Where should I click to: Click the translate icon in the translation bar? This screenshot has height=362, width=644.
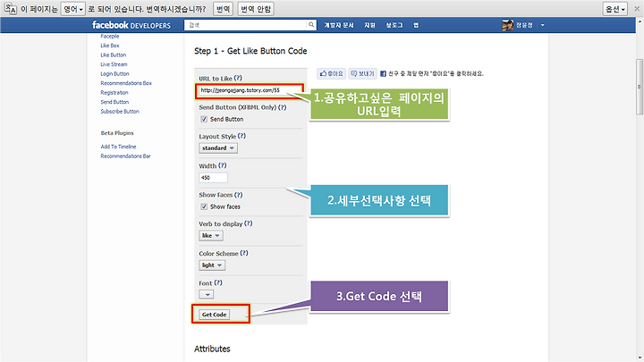coord(10,9)
